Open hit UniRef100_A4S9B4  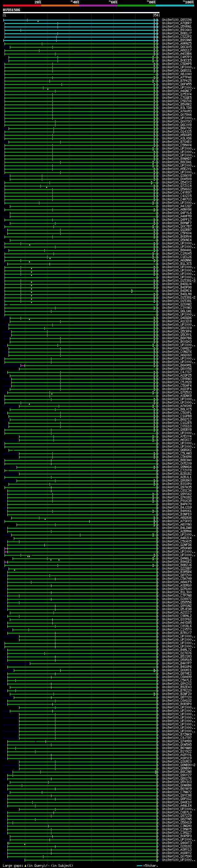click(177, 54)
